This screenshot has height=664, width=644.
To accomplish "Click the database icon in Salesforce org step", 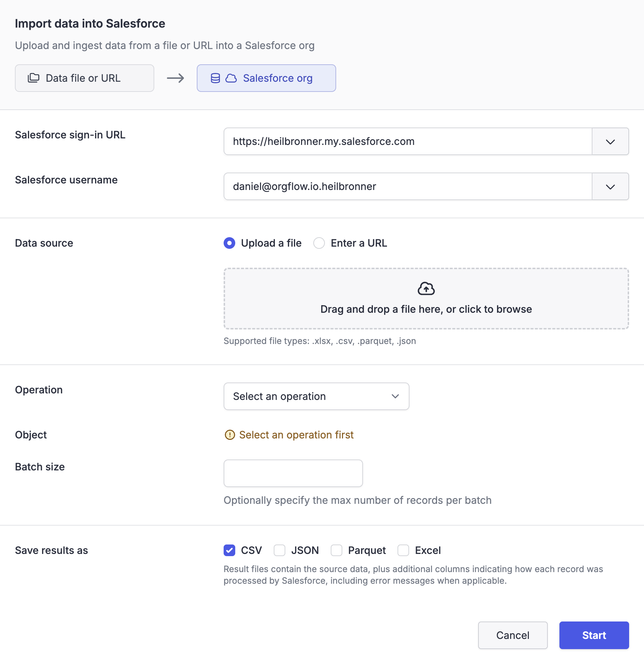I will [215, 78].
